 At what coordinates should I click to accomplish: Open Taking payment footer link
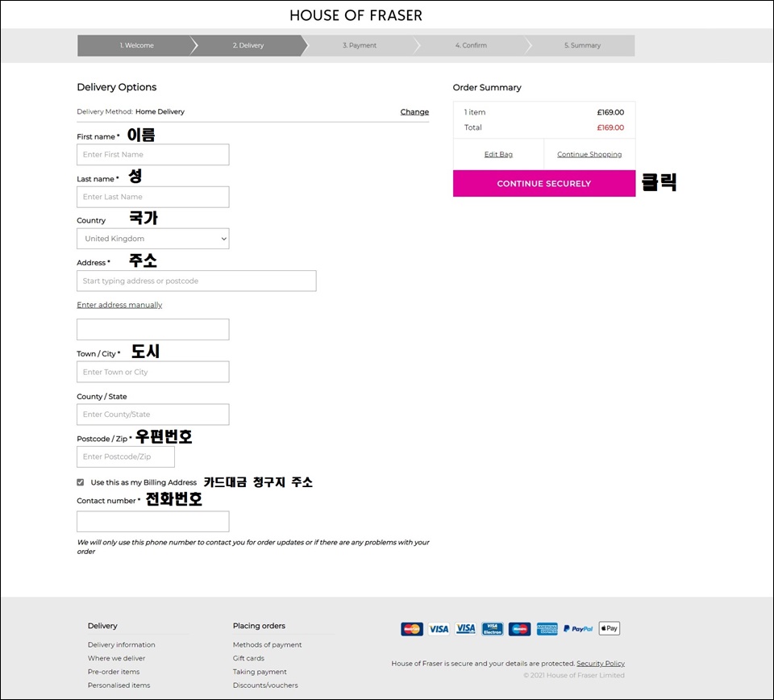[260, 672]
